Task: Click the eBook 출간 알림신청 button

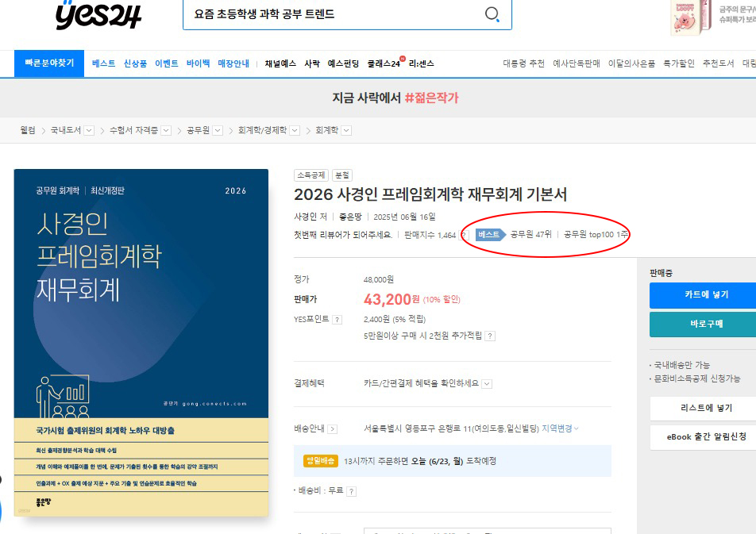Action: (704, 437)
